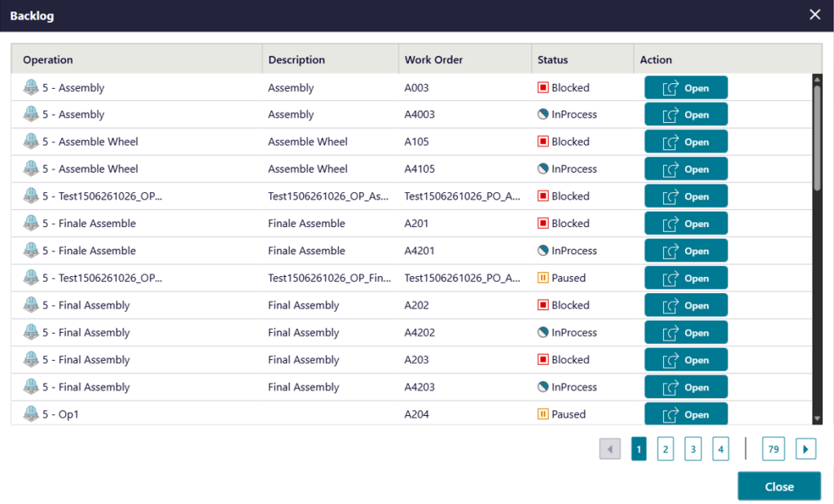
Task: Click the Blocked status icon for work order A105
Action: pos(542,142)
